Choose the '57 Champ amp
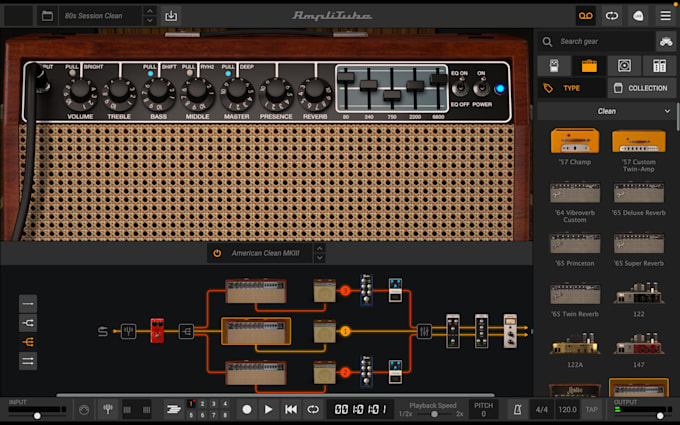This screenshot has width=680, height=425. point(575,147)
